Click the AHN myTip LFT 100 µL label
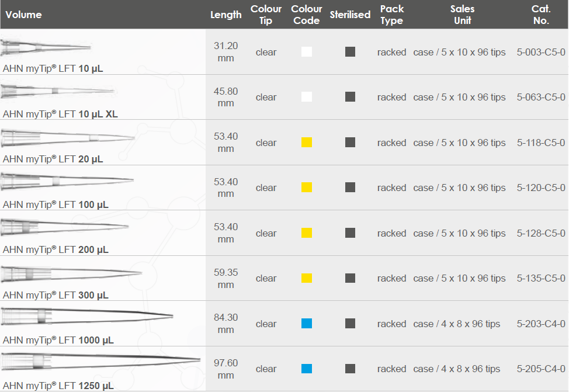Viewport: 569px width, 392px height. point(55,204)
